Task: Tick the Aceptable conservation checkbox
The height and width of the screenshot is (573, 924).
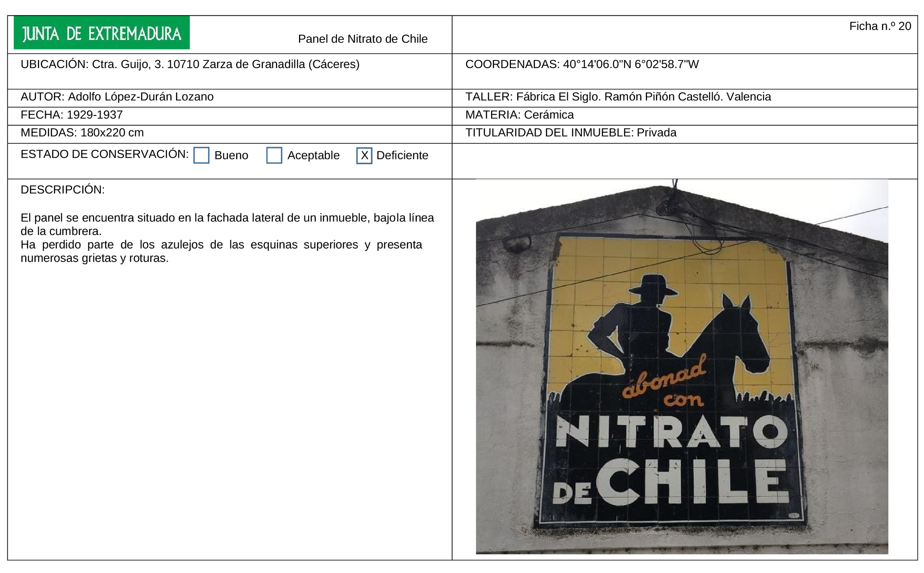Action: (274, 155)
